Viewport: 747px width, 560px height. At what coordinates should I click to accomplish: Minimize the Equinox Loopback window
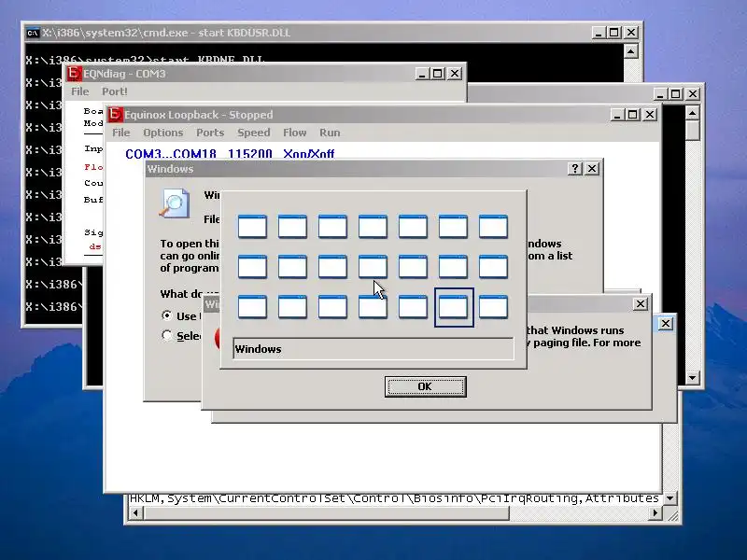pos(617,115)
